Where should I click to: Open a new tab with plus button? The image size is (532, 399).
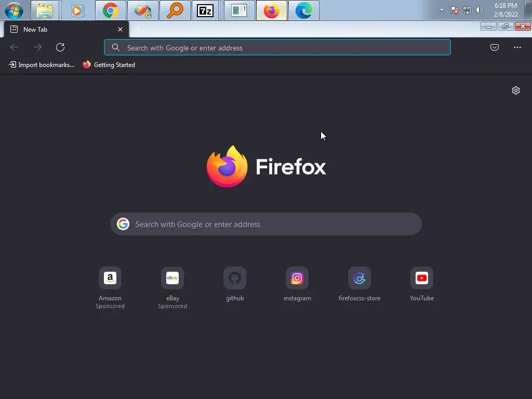138,30
